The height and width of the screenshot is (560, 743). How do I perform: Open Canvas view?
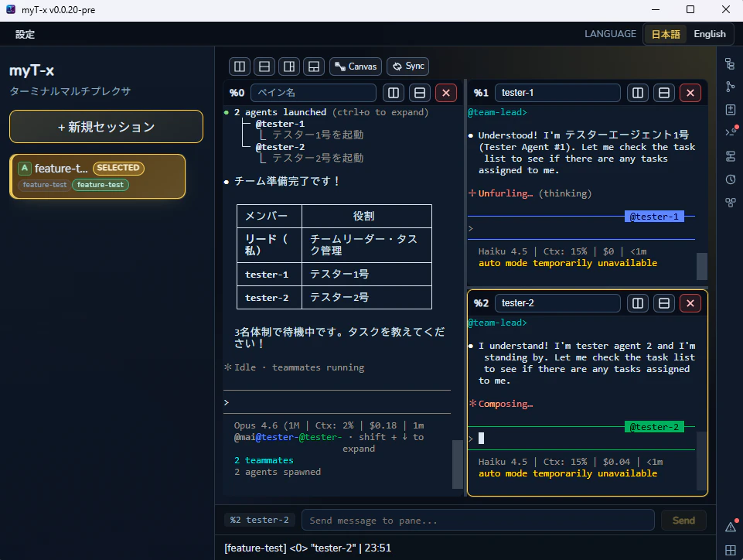click(356, 67)
